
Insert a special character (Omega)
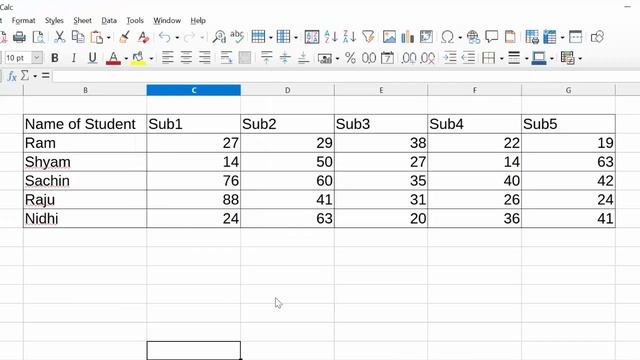[x=447, y=37]
